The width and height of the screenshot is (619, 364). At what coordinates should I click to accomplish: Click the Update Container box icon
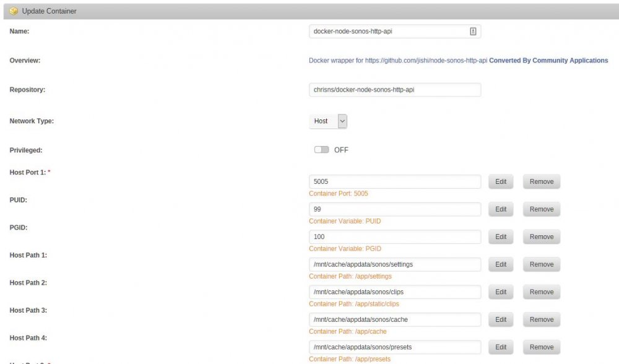pos(14,11)
